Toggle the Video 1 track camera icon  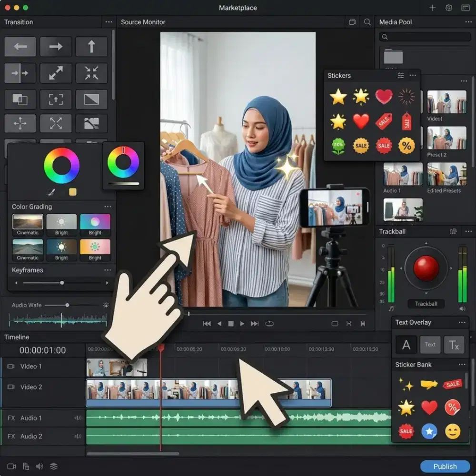pos(11,367)
